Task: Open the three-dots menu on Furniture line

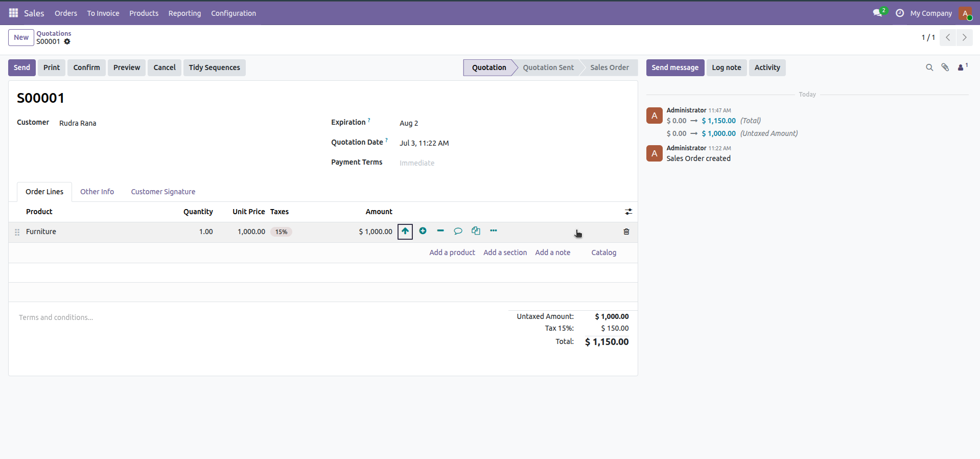Action: pos(493,231)
